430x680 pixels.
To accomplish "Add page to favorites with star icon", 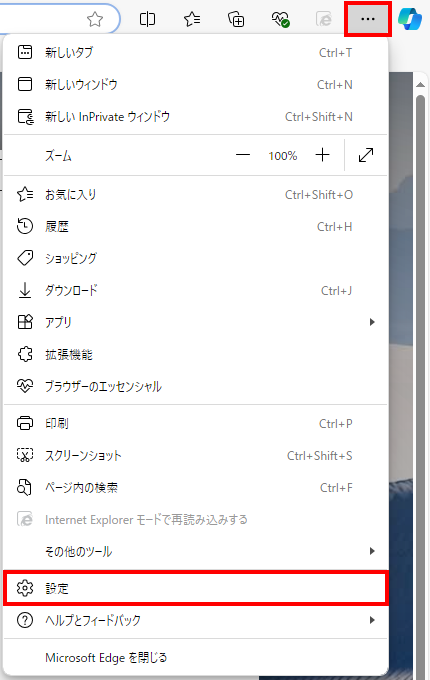I will pyautogui.click(x=95, y=19).
